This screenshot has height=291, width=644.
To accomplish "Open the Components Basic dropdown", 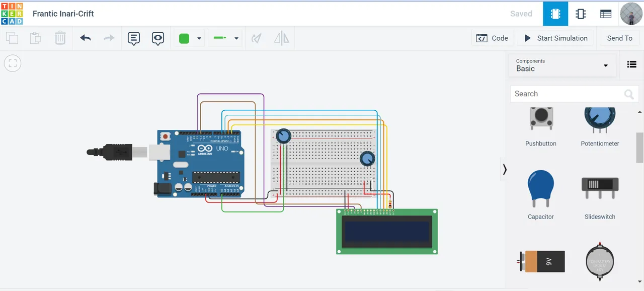I will pyautogui.click(x=562, y=65).
